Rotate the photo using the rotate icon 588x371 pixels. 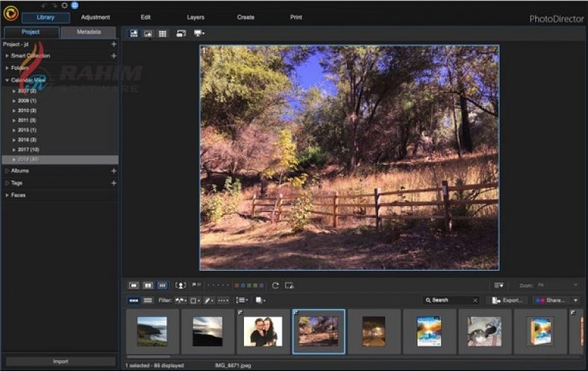275,285
